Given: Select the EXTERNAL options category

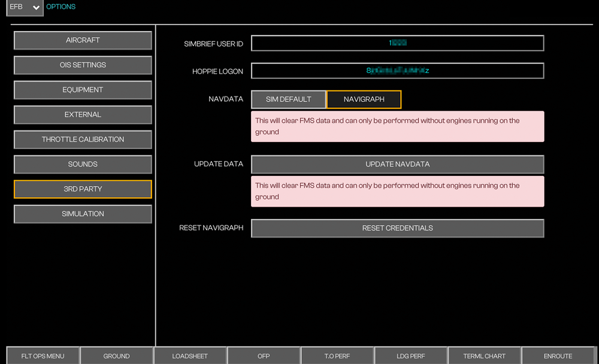Looking at the screenshot, I should point(83,115).
